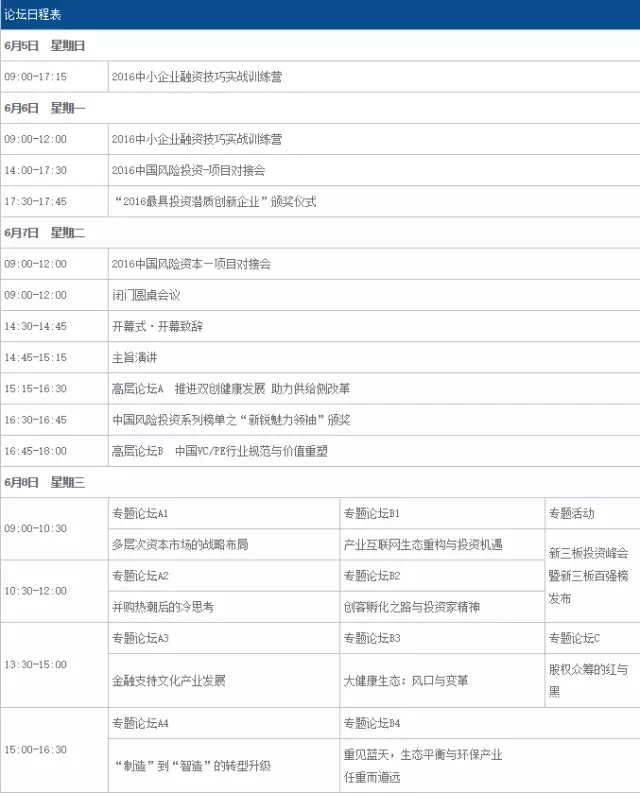Open 产业互联网生态重构与投资机遇 topic
Screen dimensions: 640x793
pyautogui.click(x=422, y=544)
